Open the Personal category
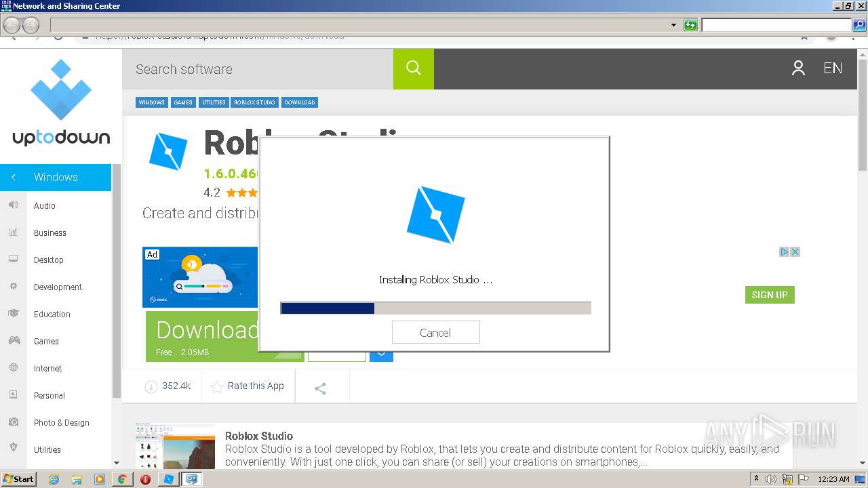The height and width of the screenshot is (488, 868). 50,395
